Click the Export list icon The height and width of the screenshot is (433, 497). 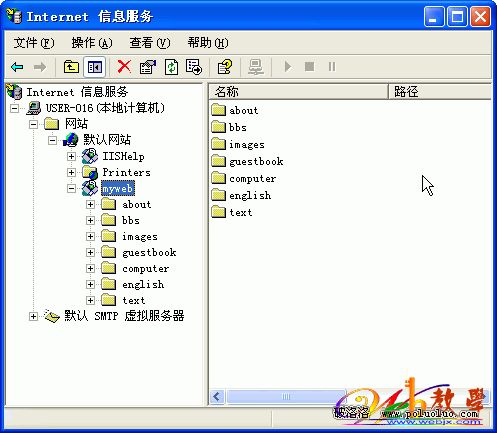tap(194, 67)
